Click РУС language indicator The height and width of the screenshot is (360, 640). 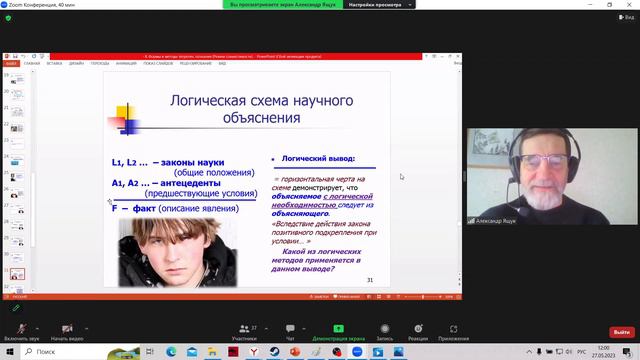coord(582,351)
